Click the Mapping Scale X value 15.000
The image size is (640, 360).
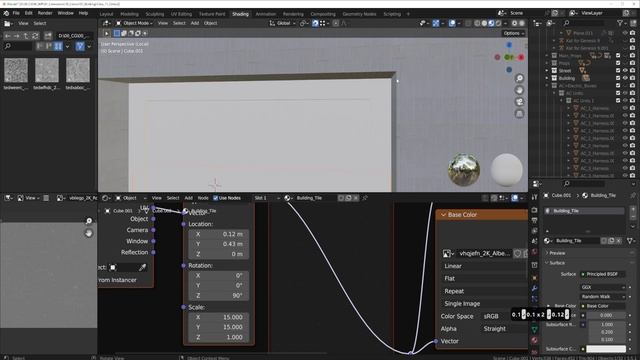(219, 317)
